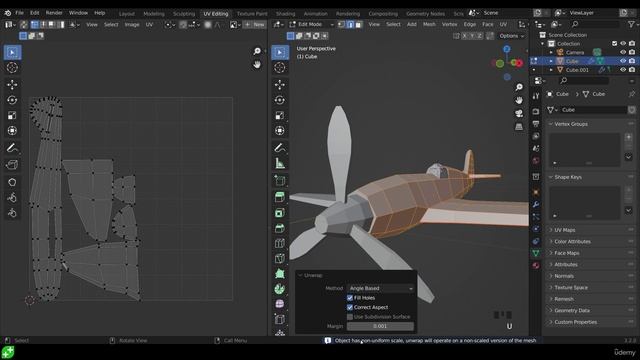640x360 pixels.
Task: Select the Spin tool
Action: (x=280, y=289)
